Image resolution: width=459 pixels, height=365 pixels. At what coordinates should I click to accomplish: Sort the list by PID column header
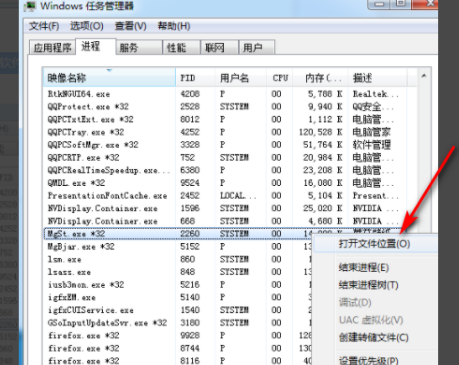click(195, 77)
